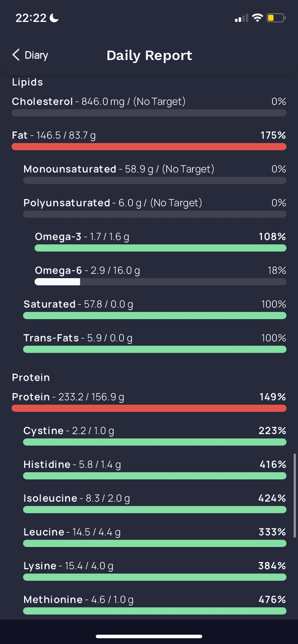Tap the Wi-Fi status icon

coord(257,18)
